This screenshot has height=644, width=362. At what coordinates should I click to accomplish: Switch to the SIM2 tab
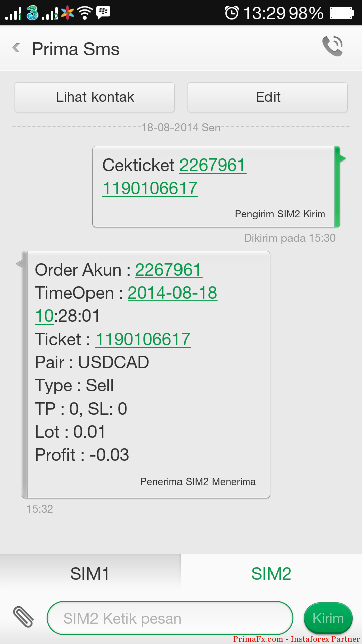tap(271, 574)
